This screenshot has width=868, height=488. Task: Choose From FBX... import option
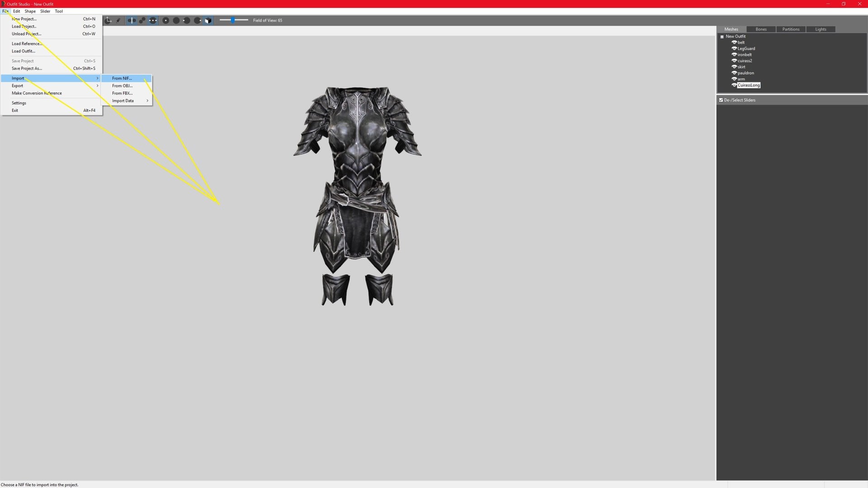[127, 93]
